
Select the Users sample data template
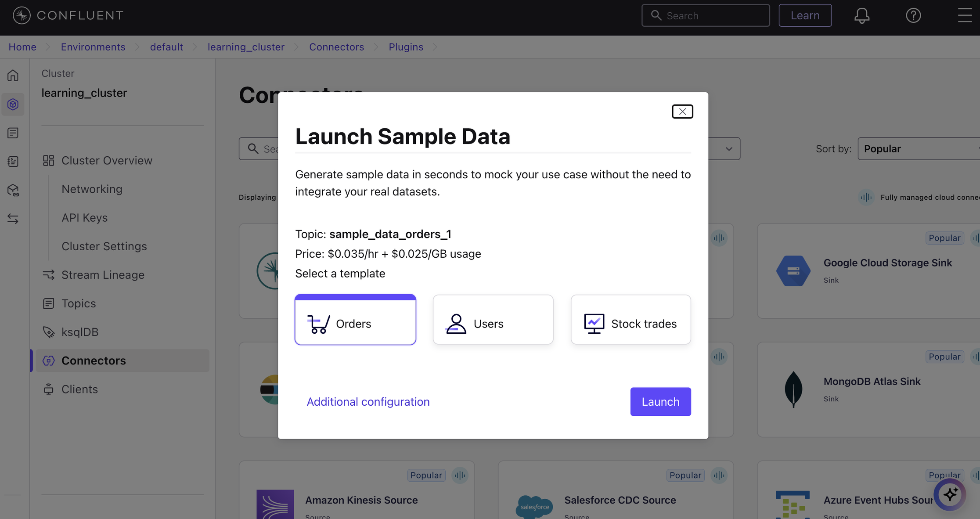(x=493, y=319)
